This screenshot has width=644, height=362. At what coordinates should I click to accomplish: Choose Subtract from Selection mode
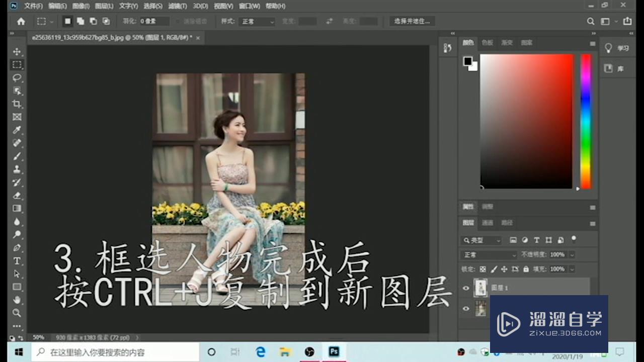click(93, 22)
